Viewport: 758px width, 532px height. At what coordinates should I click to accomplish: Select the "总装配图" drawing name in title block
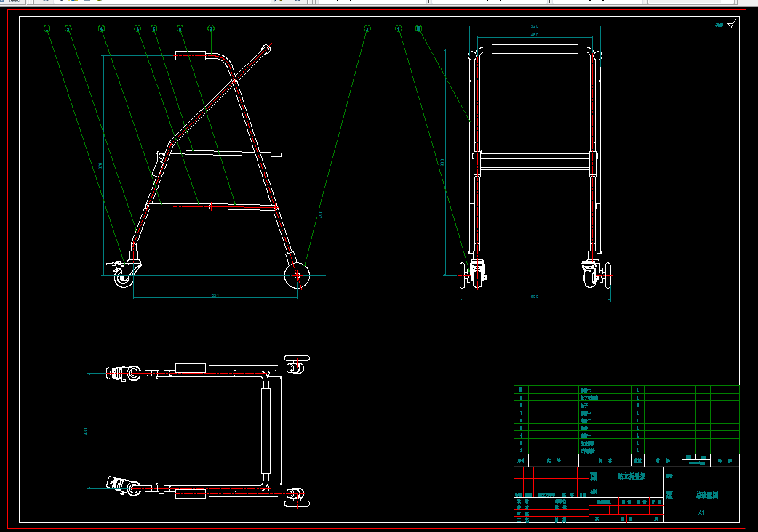click(x=707, y=495)
